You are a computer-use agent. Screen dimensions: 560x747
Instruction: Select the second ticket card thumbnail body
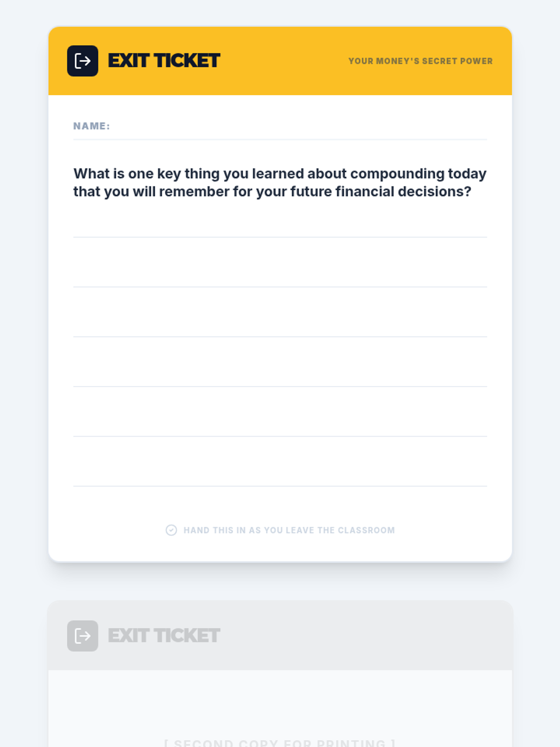click(x=280, y=709)
